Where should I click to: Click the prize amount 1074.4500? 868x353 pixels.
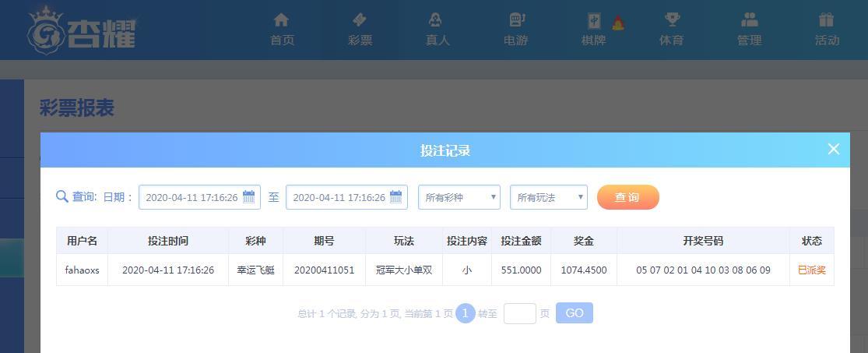[583, 270]
